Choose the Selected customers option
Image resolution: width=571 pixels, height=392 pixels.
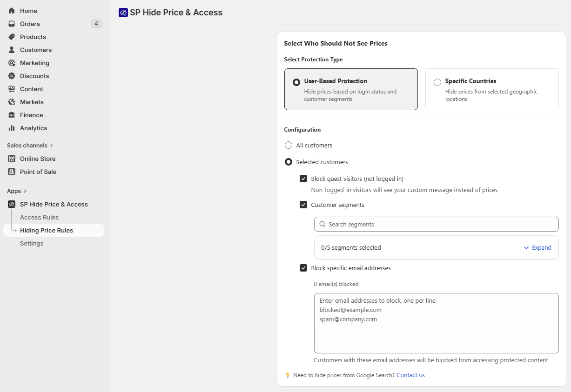pos(289,162)
